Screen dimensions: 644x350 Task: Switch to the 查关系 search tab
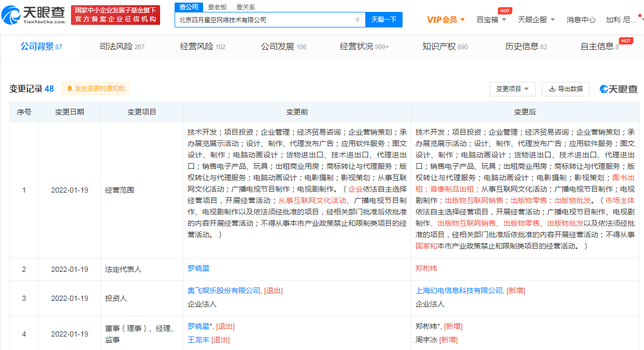[x=246, y=7]
